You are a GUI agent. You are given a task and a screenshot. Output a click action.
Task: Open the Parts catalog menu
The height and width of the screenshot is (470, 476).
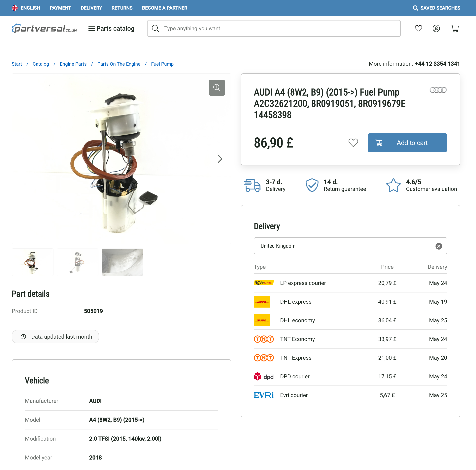click(111, 28)
